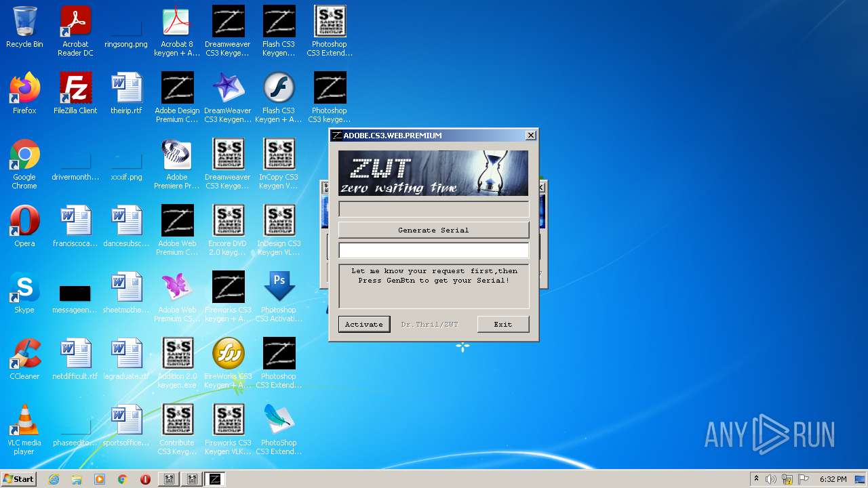Select the Firefox desktop shortcut
Image resolution: width=868 pixels, height=488 pixels.
click(24, 94)
